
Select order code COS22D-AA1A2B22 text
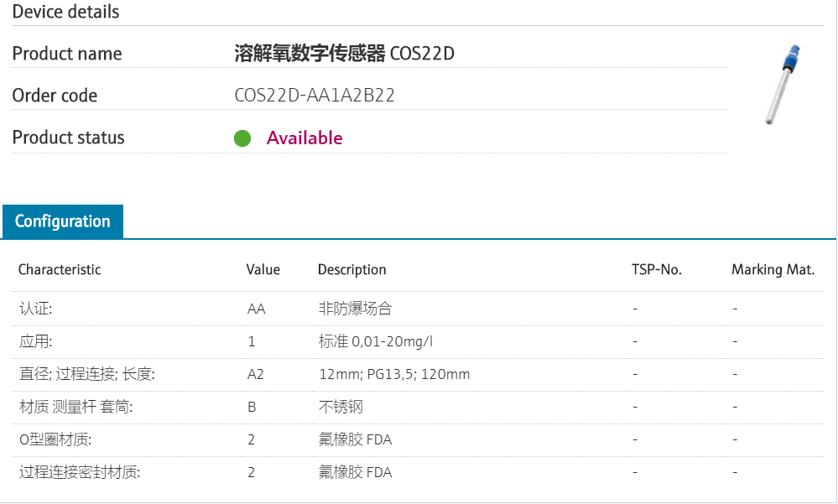click(x=315, y=96)
